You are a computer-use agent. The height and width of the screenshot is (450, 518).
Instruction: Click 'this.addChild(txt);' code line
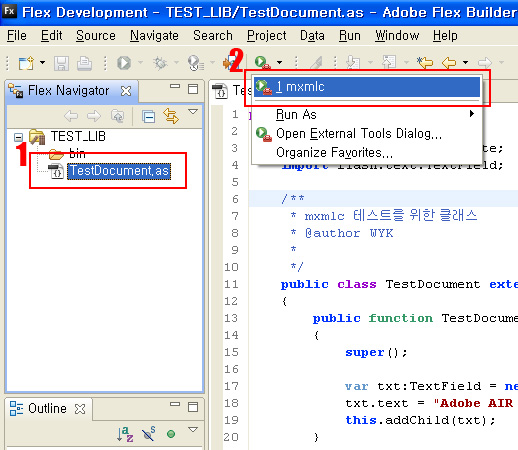pos(420,420)
